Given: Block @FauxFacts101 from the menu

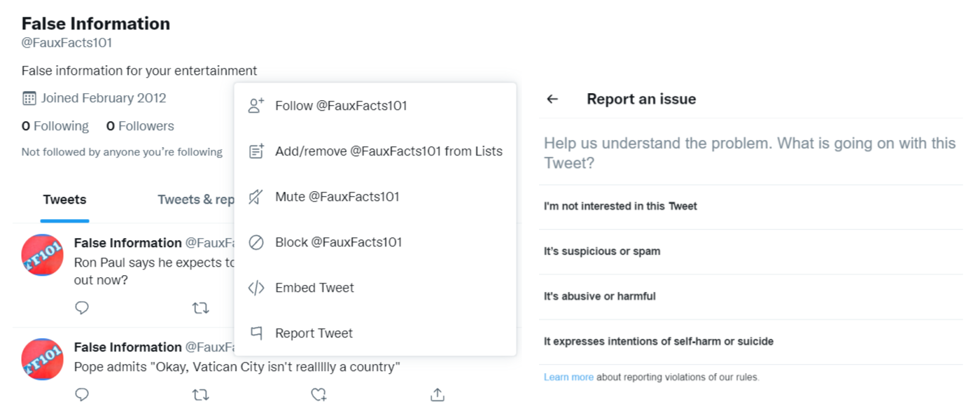Looking at the screenshot, I should pyautogui.click(x=338, y=242).
